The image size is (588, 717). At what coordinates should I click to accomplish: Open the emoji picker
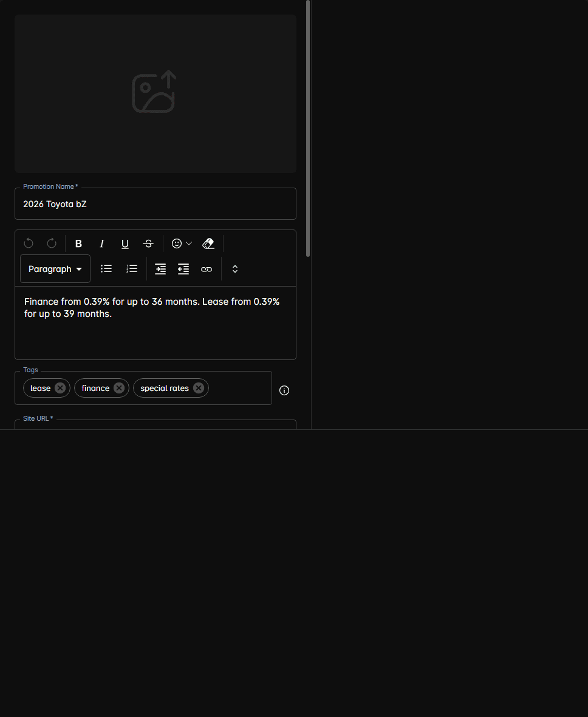pos(182,243)
